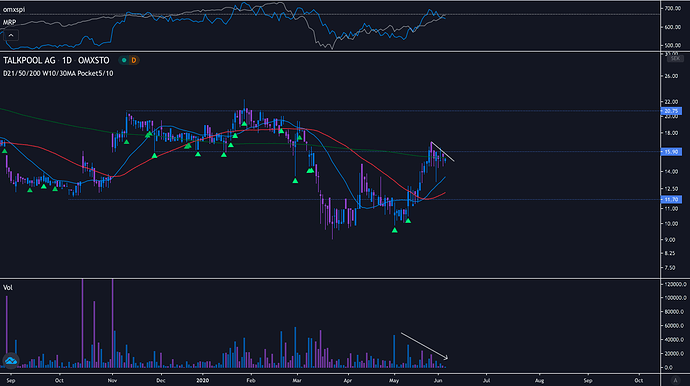Click the TALKPOOL AG symbol title
This screenshot has width=690, height=386.
[x=29, y=60]
